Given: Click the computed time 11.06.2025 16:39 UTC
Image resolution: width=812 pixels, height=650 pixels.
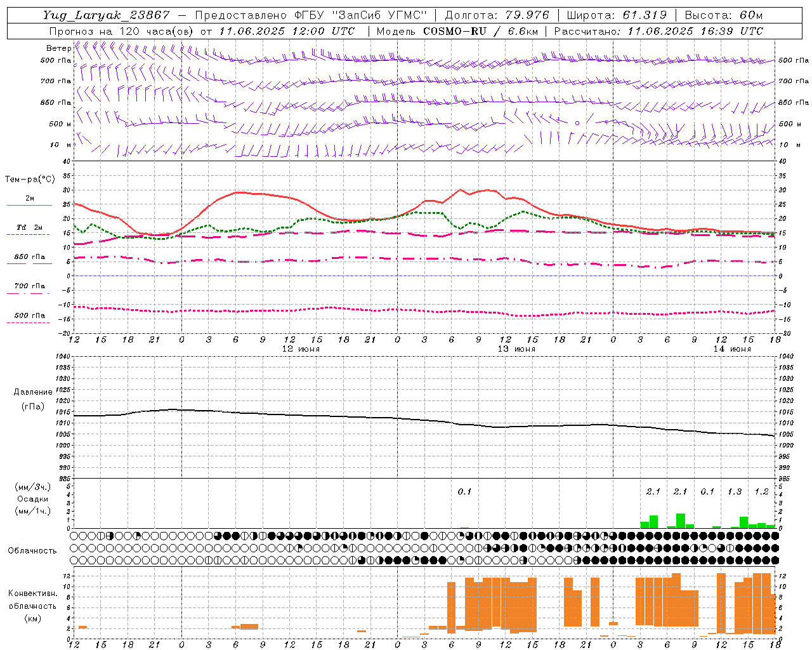Looking at the screenshot, I should pos(695,31).
